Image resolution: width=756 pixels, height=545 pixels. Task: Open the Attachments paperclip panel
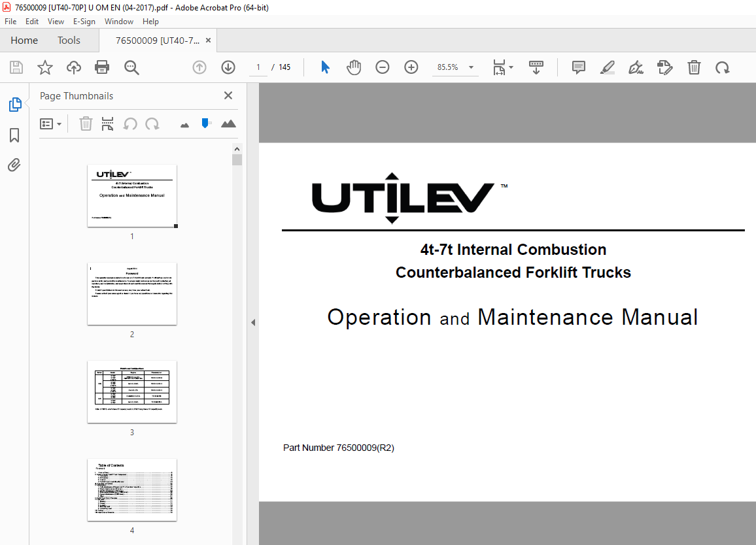(14, 165)
